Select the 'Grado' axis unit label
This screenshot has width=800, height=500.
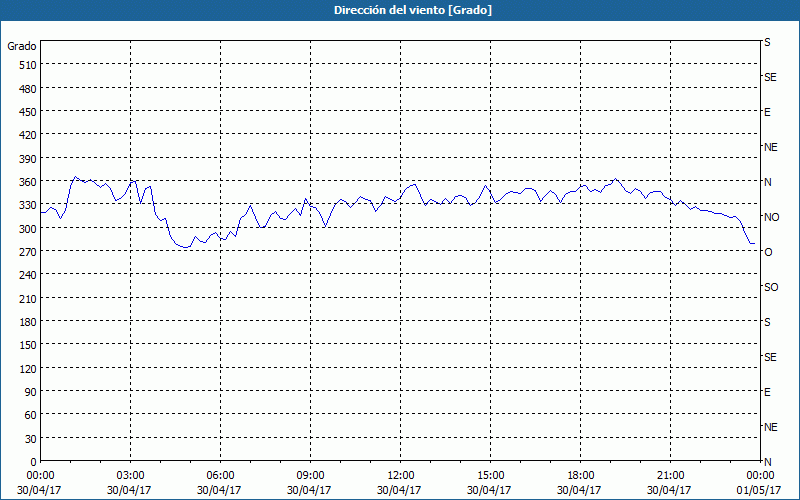tap(22, 46)
